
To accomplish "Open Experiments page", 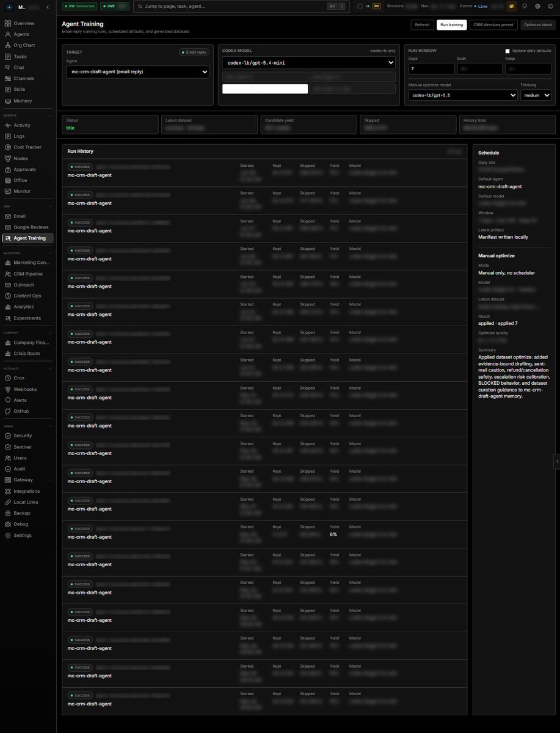I will pyautogui.click(x=27, y=318).
